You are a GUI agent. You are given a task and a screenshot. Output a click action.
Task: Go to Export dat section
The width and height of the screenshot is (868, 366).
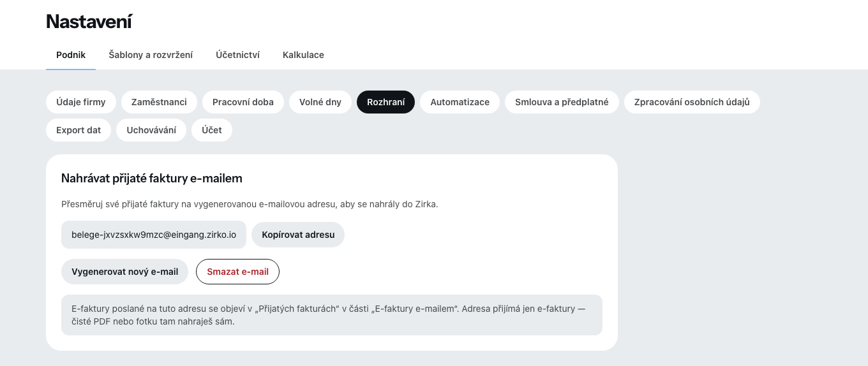pyautogui.click(x=79, y=130)
